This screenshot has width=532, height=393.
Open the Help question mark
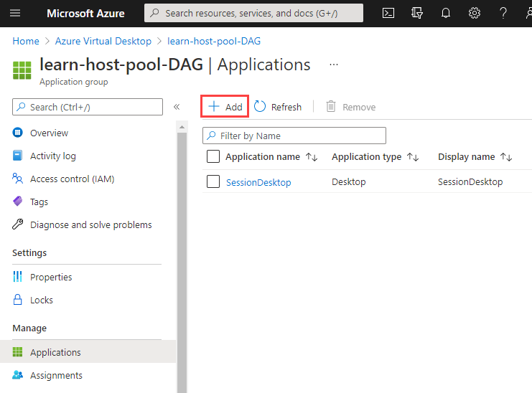[503, 13]
